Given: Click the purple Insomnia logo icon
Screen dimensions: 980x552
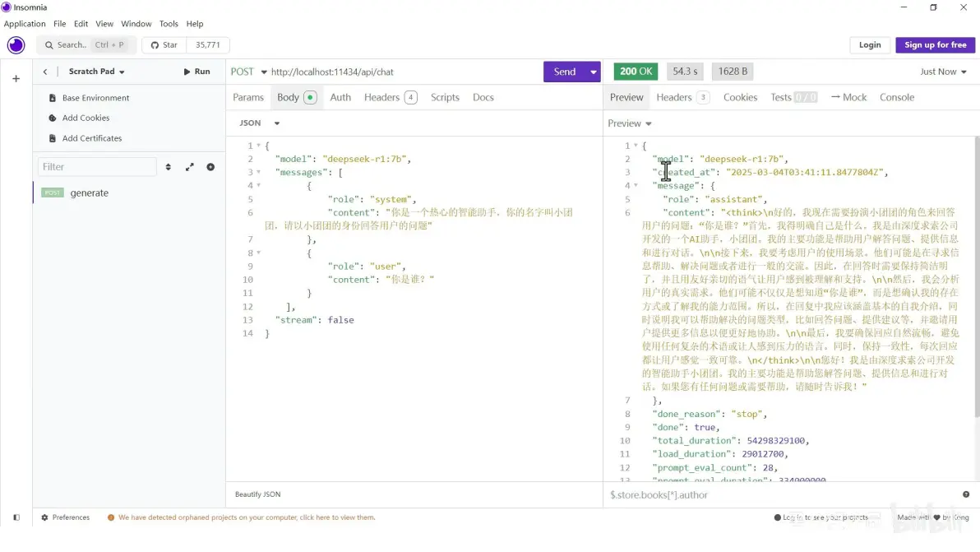Looking at the screenshot, I should [x=16, y=44].
